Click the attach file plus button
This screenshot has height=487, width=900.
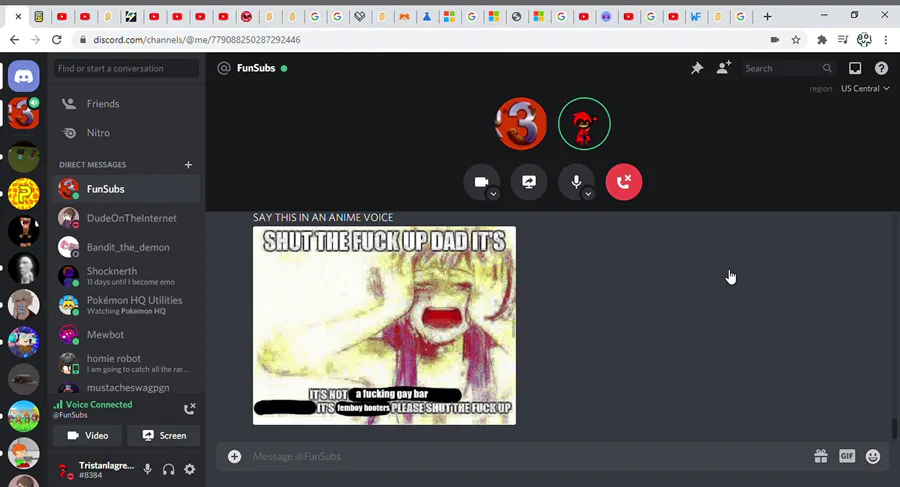(x=234, y=457)
